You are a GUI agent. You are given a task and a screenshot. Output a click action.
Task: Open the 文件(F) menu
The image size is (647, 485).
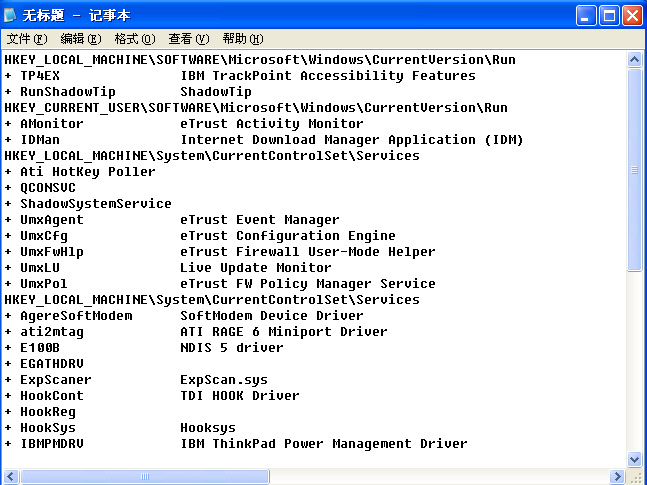click(x=27, y=39)
